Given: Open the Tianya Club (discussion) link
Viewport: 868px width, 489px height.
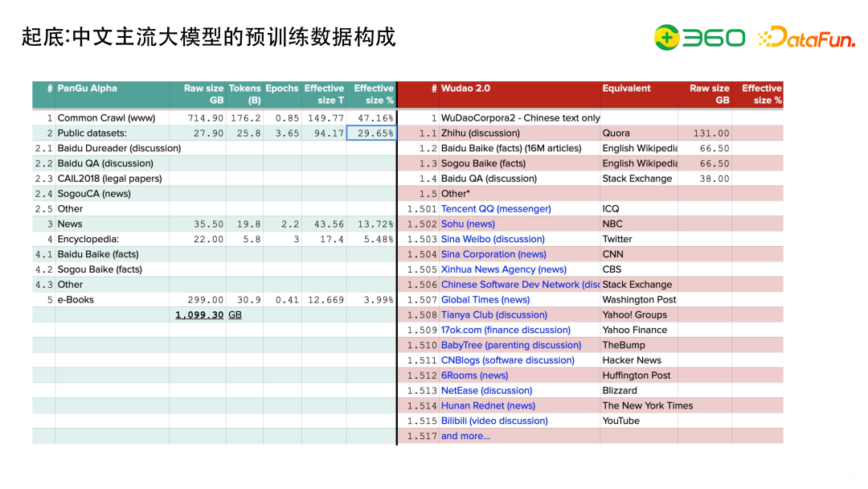Looking at the screenshot, I should 493,314.
